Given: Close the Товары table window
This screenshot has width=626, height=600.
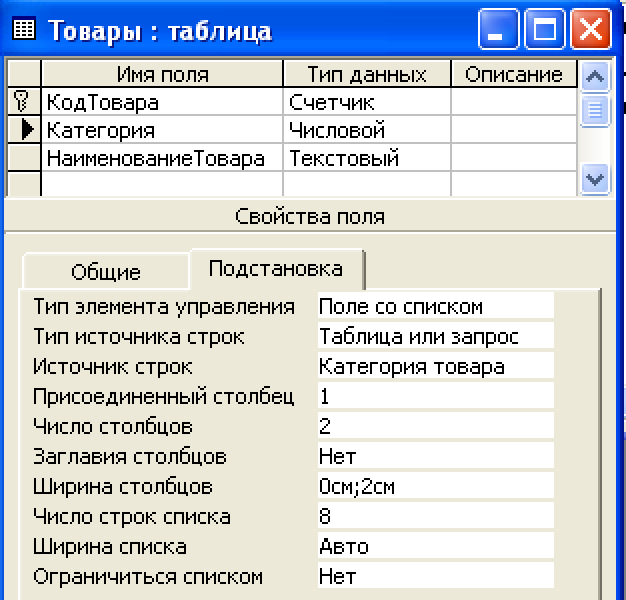Looking at the screenshot, I should [x=591, y=30].
